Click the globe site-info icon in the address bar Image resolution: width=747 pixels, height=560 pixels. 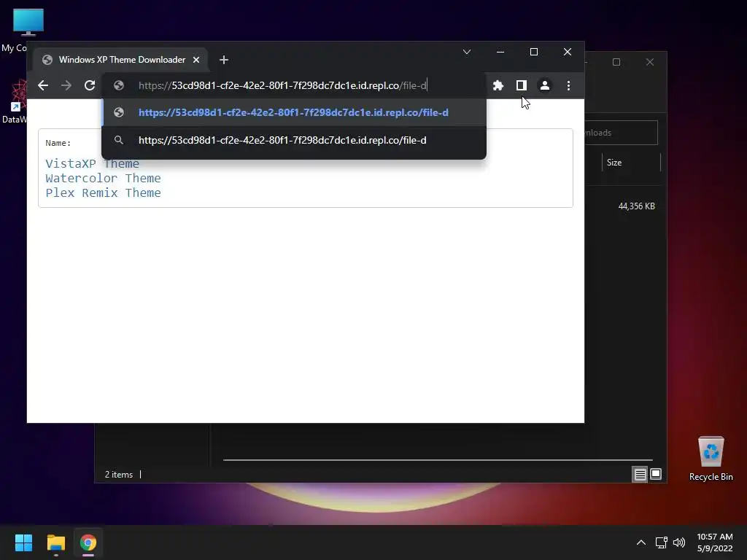pos(119,85)
